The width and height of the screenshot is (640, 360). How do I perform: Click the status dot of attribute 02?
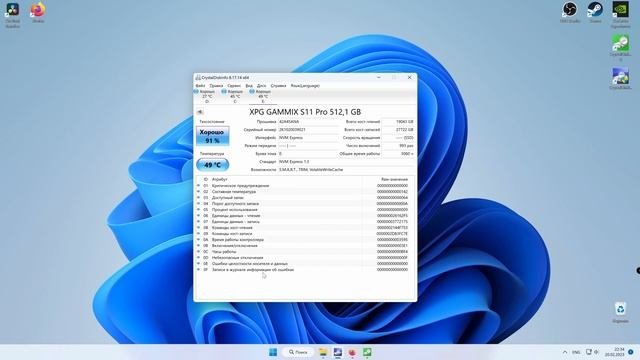[199, 191]
